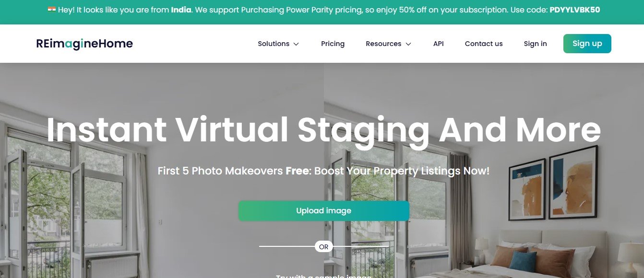Click the India flag icon in banner
This screenshot has height=278, width=644.
tap(52, 9)
